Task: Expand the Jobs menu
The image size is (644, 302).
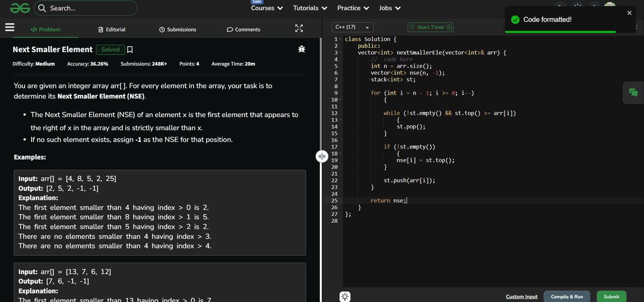Action: click(x=390, y=8)
